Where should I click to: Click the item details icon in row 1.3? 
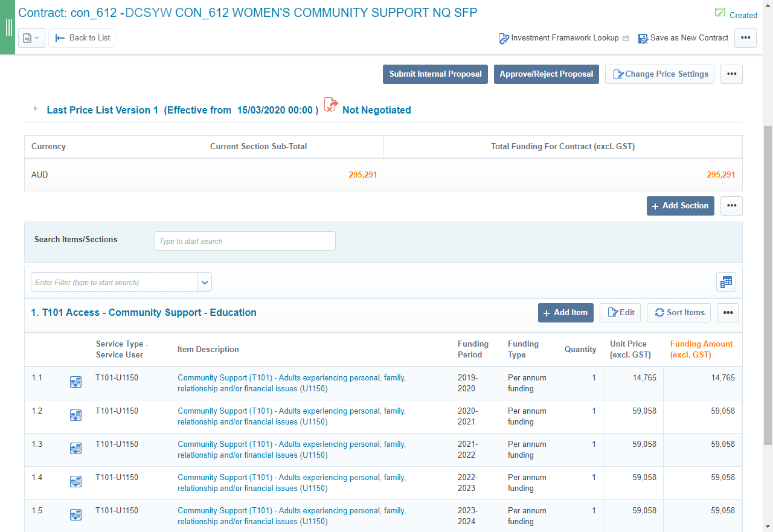coord(75,448)
